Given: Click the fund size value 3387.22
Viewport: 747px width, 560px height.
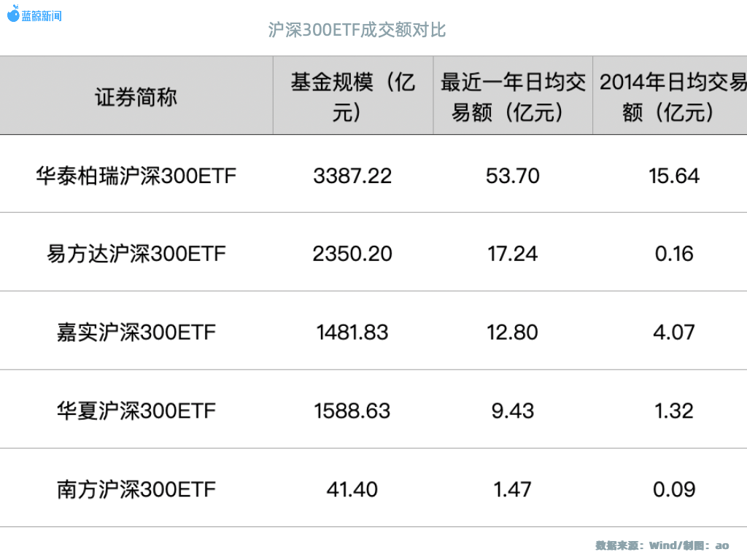Looking at the screenshot, I should click(352, 176).
